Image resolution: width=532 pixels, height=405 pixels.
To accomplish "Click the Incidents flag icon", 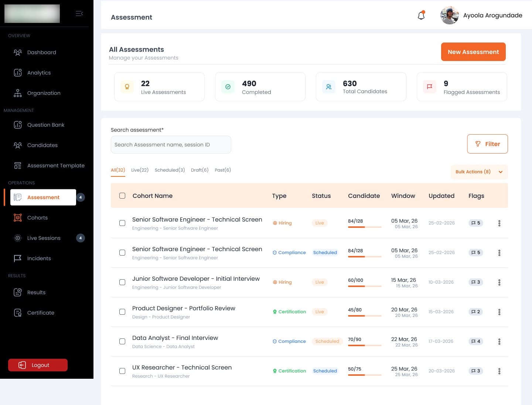I will point(18,259).
